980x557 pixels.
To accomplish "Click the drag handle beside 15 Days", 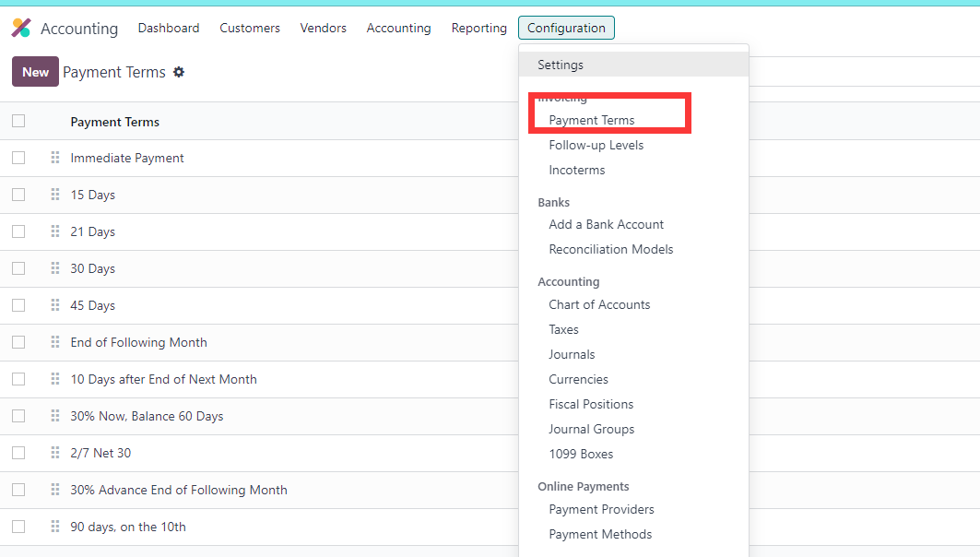I will coord(55,195).
